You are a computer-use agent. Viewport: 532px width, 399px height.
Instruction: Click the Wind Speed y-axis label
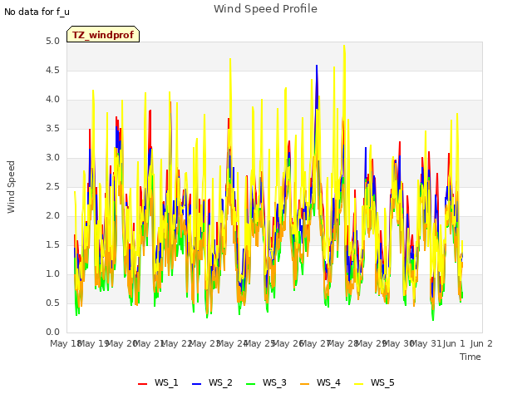(x=11, y=187)
